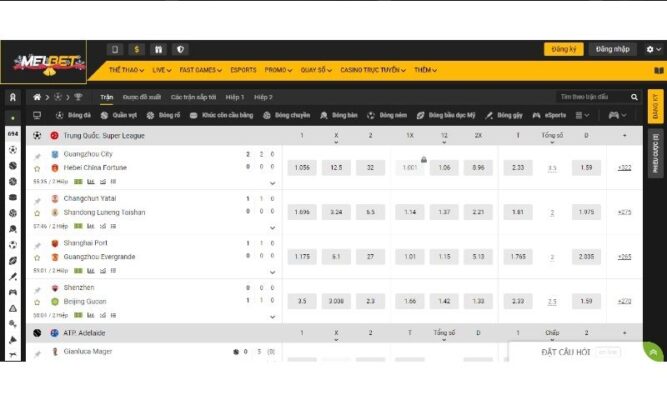
Task: Favorite the Guangzhou City match star
Action: pos(37,169)
